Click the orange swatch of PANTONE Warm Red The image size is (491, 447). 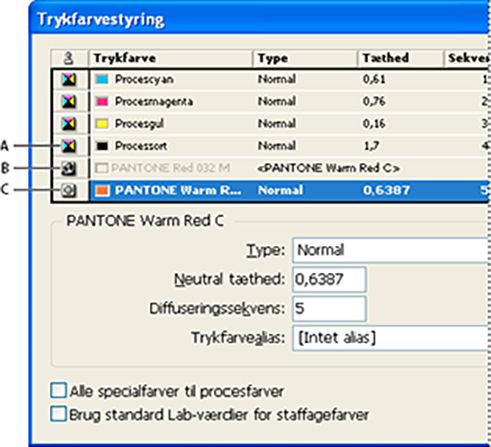click(x=102, y=190)
